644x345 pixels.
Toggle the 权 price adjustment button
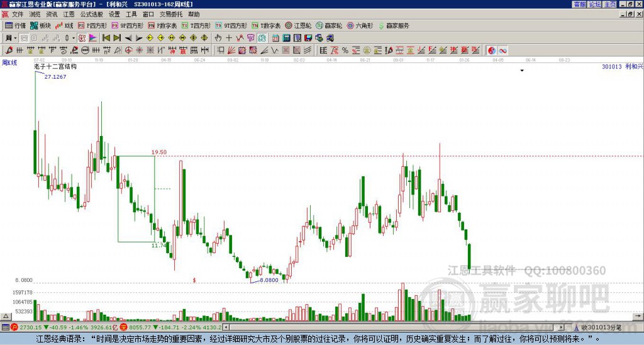[82, 38]
